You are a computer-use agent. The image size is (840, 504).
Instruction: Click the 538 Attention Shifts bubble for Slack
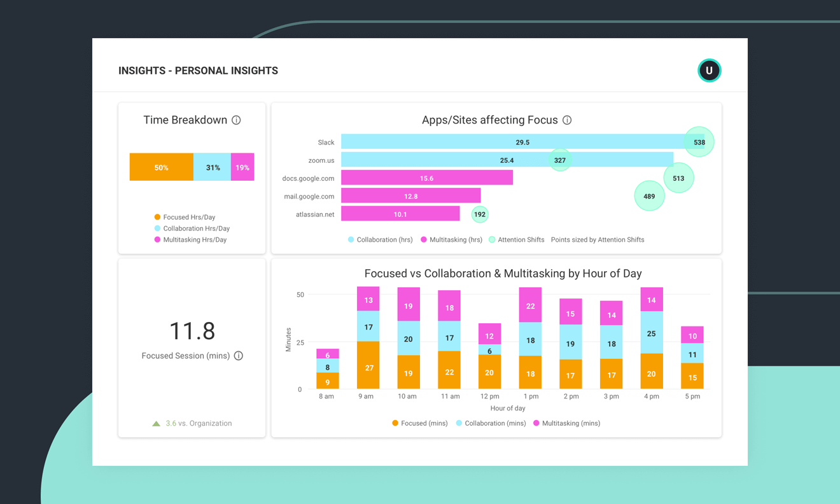[x=699, y=141]
